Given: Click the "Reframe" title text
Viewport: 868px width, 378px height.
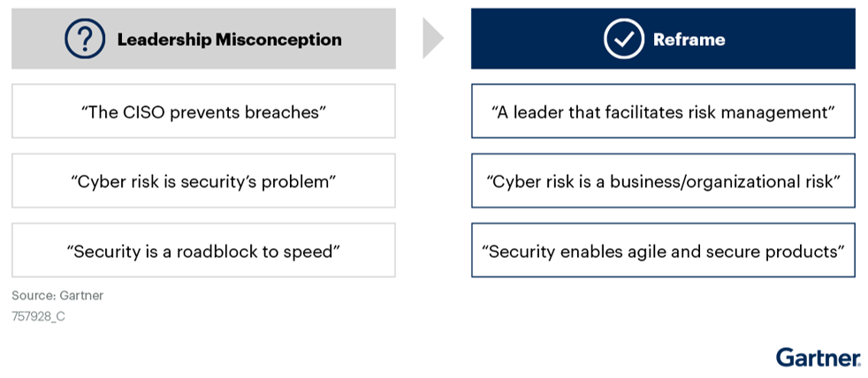Looking at the screenshot, I should click(689, 39).
